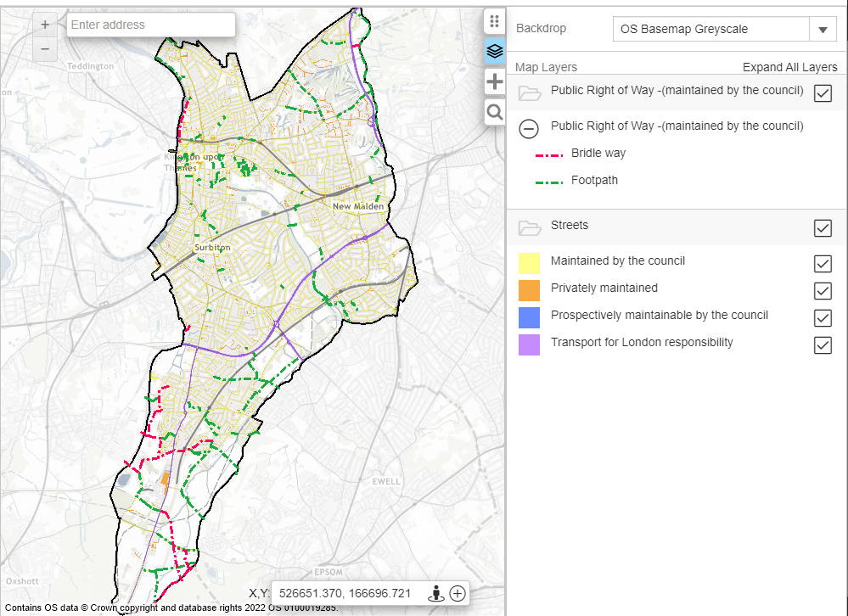The width and height of the screenshot is (848, 616).
Task: Open the search magnifier tool
Action: [x=494, y=112]
